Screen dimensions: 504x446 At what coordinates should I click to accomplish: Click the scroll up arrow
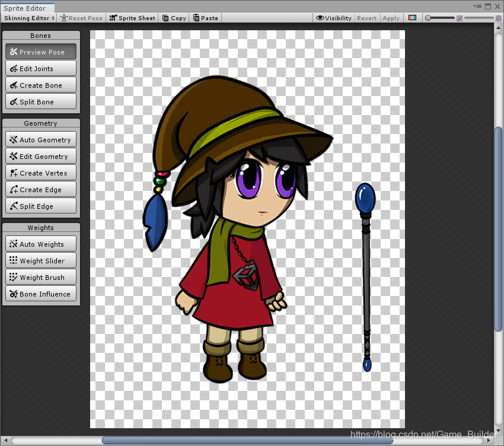click(x=499, y=28)
